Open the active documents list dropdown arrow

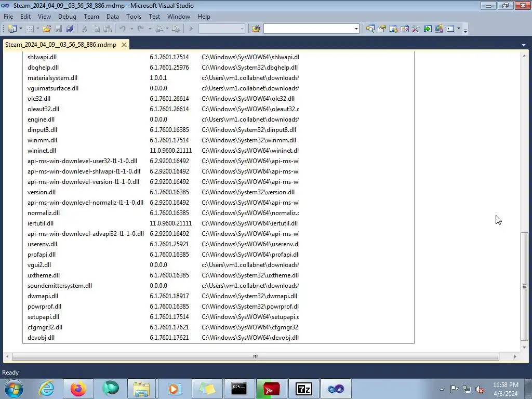point(524,45)
